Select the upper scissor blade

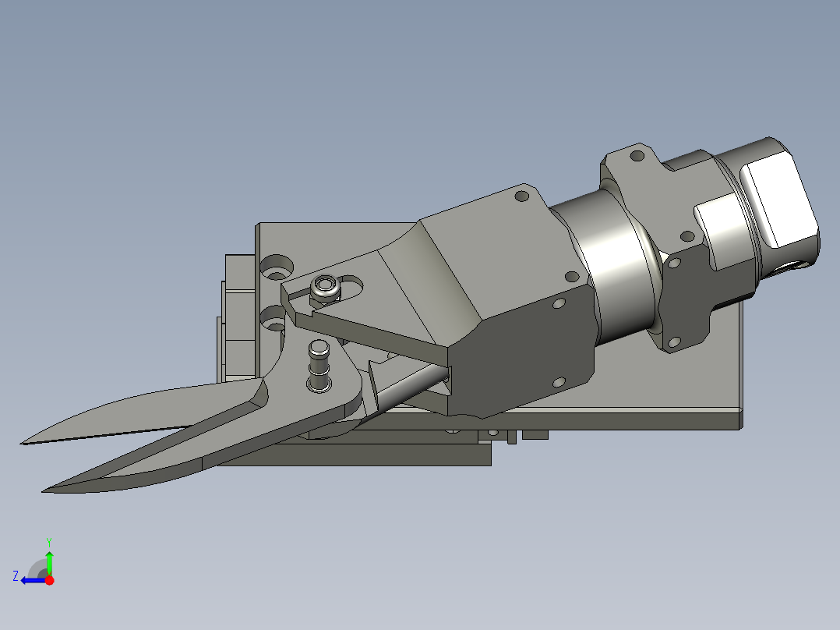(x=142, y=411)
